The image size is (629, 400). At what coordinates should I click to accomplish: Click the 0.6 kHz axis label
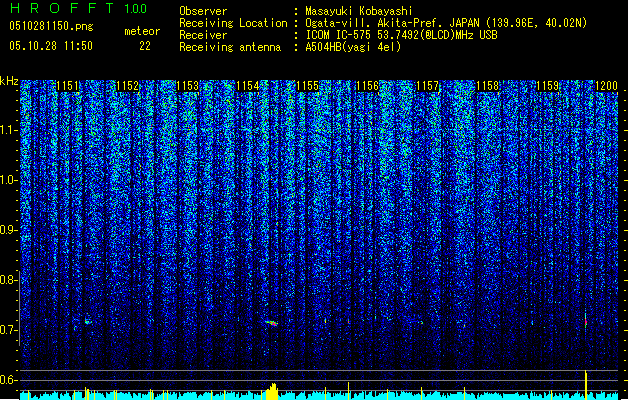[x=9, y=380]
